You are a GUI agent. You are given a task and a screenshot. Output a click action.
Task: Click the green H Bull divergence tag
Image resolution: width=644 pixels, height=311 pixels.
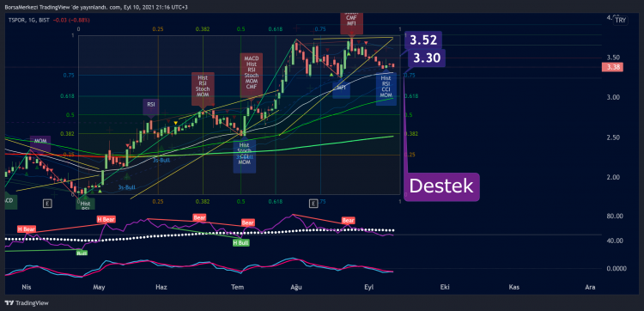tap(241, 243)
